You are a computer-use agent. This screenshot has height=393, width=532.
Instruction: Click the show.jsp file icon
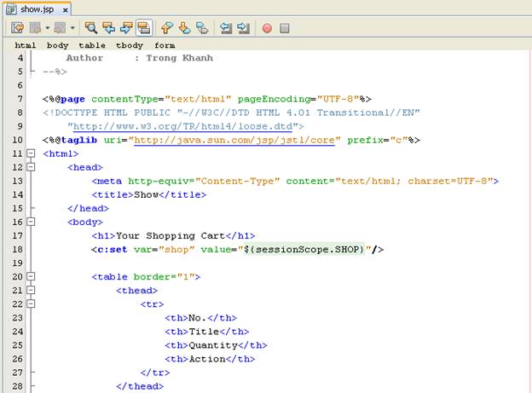pyautogui.click(x=12, y=9)
